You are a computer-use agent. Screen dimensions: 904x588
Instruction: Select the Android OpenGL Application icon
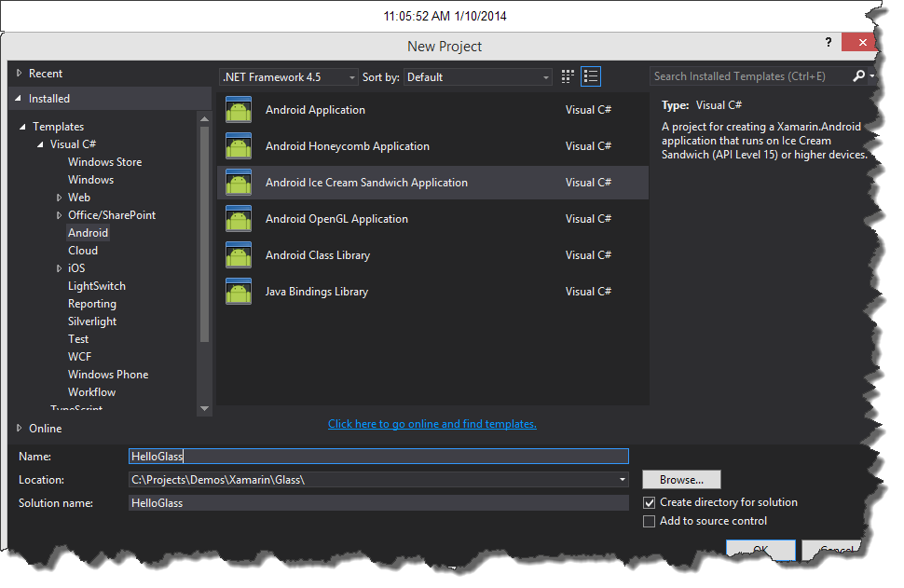(x=238, y=218)
